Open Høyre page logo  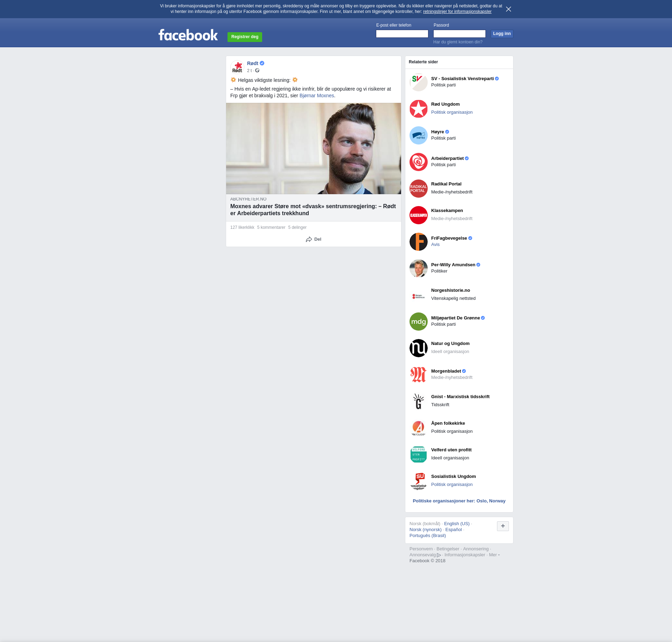coord(419,135)
